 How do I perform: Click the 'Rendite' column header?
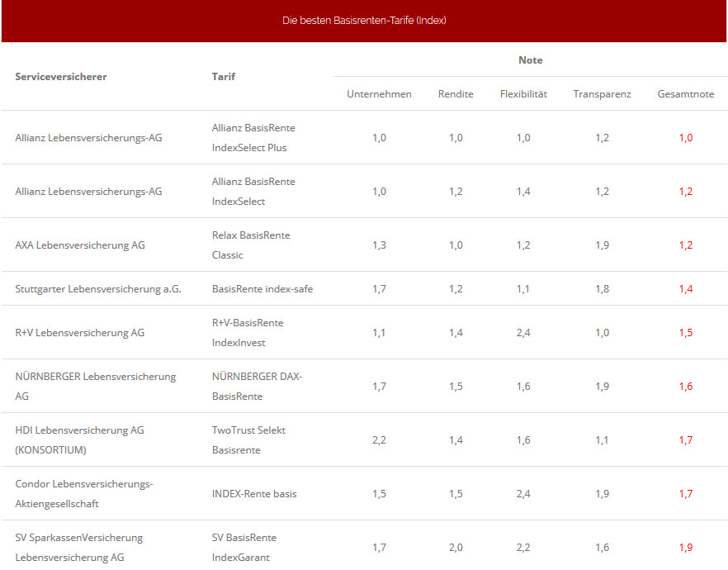[x=456, y=94]
